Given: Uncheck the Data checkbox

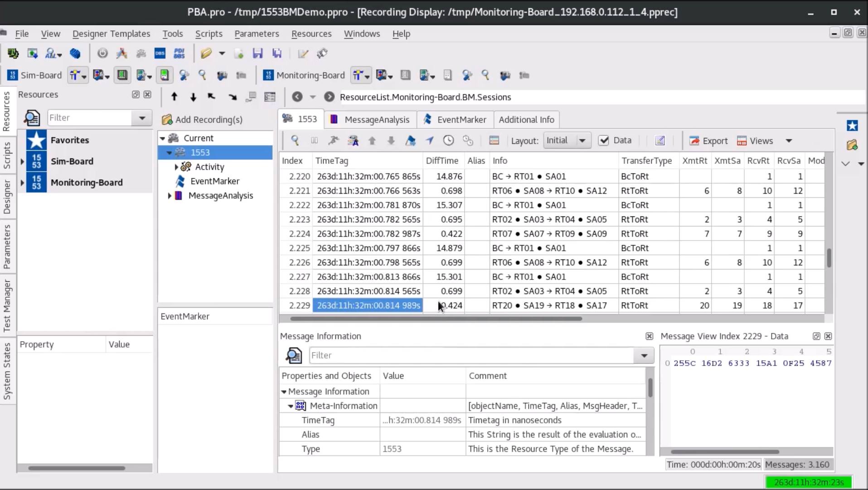Looking at the screenshot, I should point(604,141).
